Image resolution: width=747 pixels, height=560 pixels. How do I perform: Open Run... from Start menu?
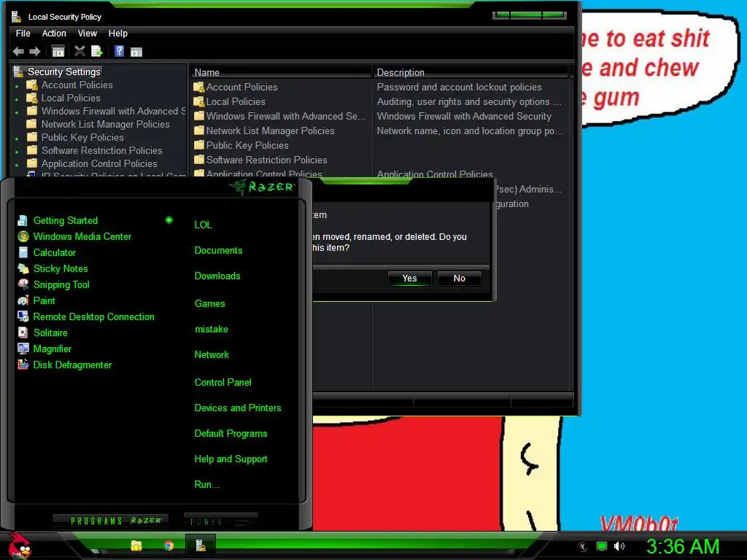[207, 484]
